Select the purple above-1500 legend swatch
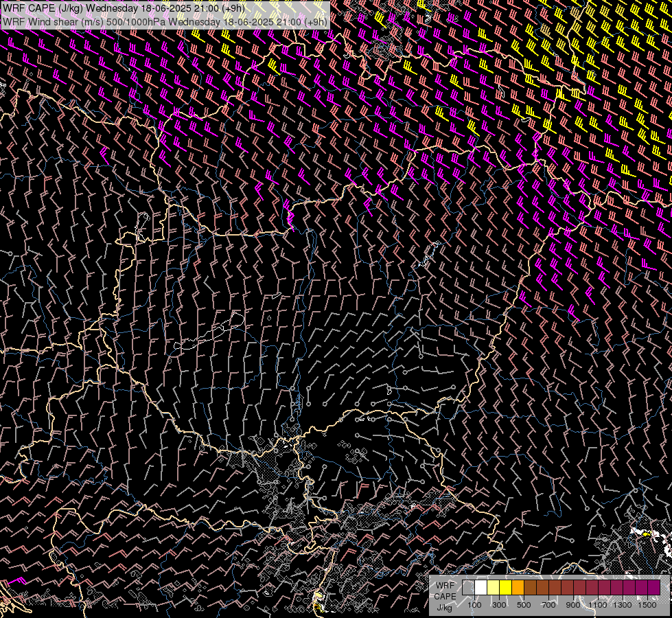Viewport: 672px width, 618px height. pyautogui.click(x=654, y=588)
